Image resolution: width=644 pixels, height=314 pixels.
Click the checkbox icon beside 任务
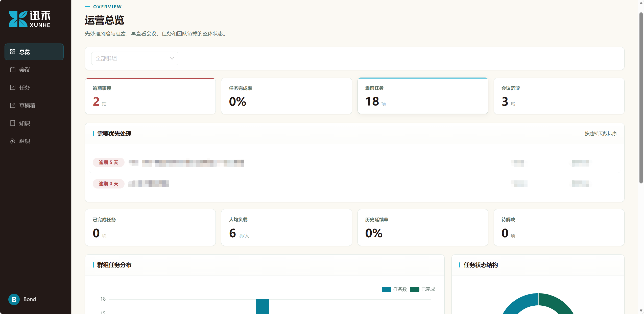click(x=13, y=87)
